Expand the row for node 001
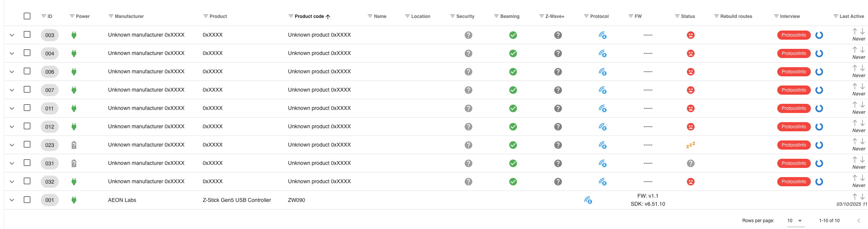Image resolution: width=868 pixels, height=229 pixels. coord(12,200)
